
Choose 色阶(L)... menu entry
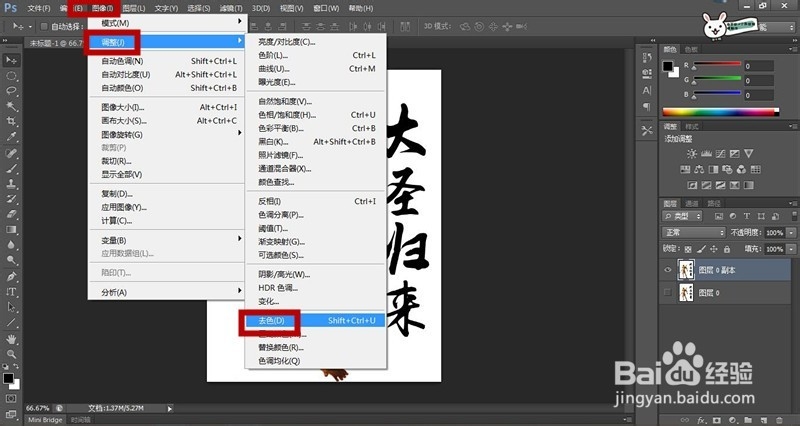(x=315, y=55)
